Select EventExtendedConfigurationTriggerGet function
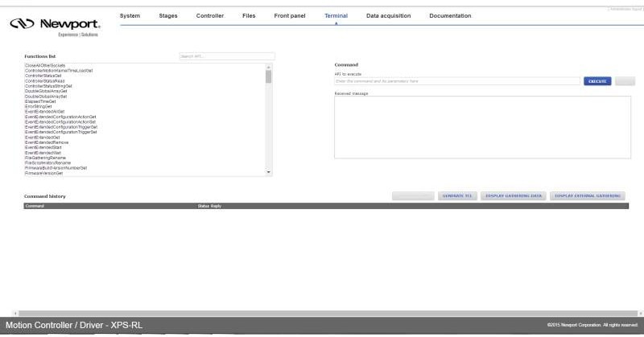 [x=61, y=127]
